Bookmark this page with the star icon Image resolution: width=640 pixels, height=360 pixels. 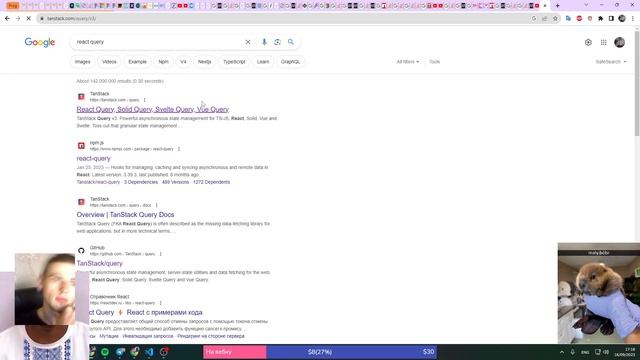pos(555,18)
